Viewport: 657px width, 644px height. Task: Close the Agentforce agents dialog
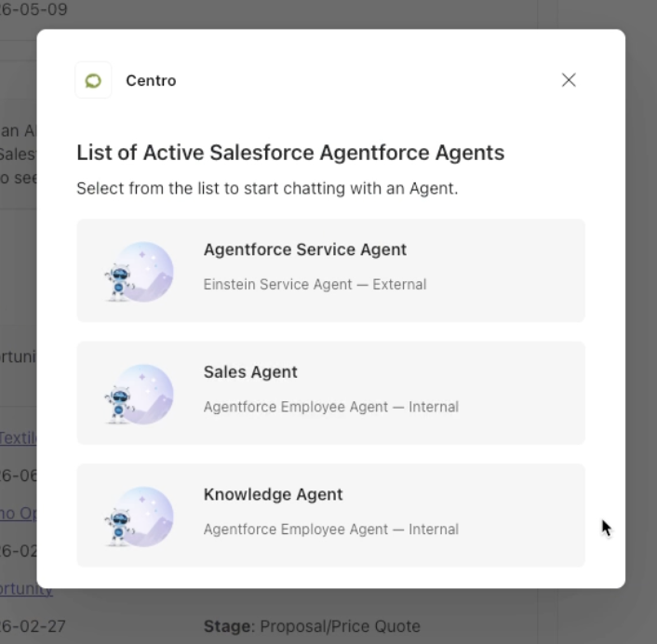[x=569, y=80]
